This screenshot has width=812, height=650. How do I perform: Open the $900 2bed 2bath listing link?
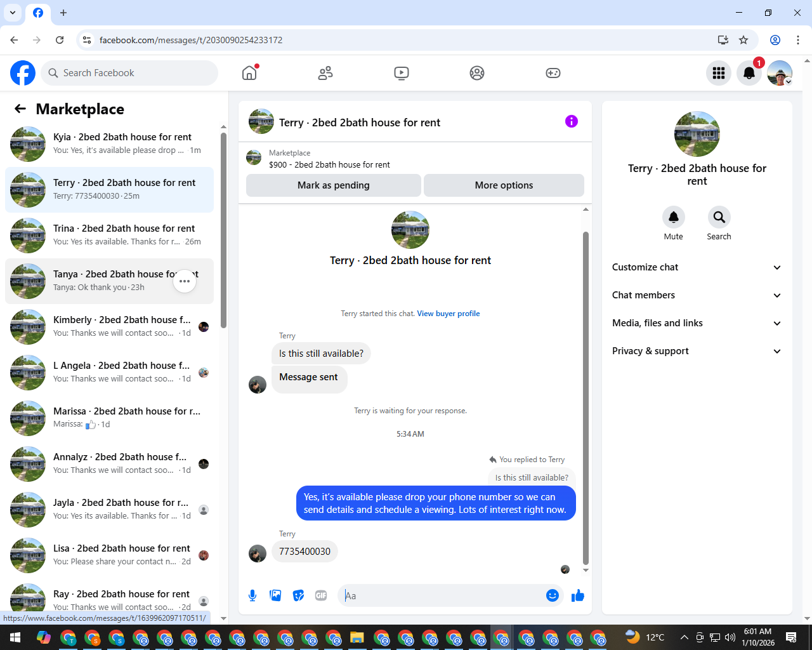[x=330, y=164]
